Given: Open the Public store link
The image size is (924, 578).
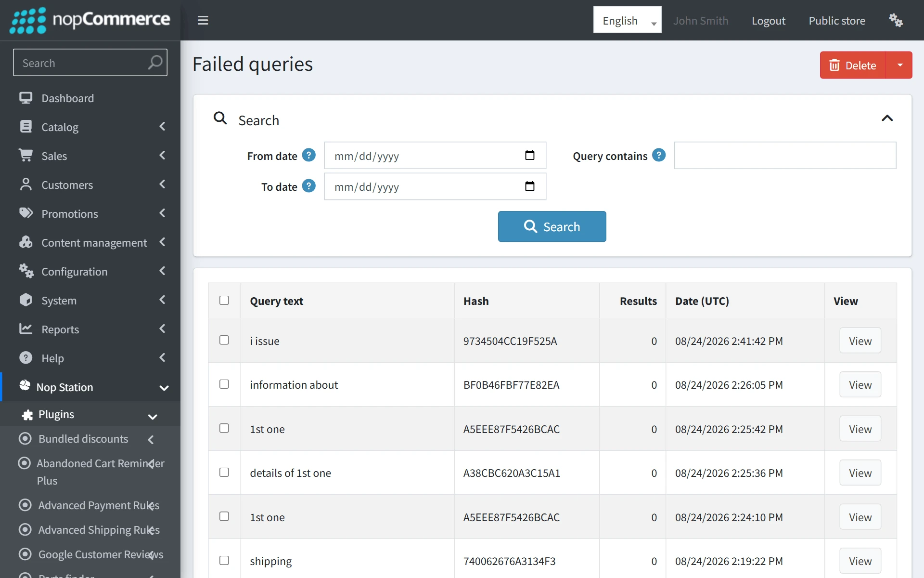Looking at the screenshot, I should pos(837,21).
